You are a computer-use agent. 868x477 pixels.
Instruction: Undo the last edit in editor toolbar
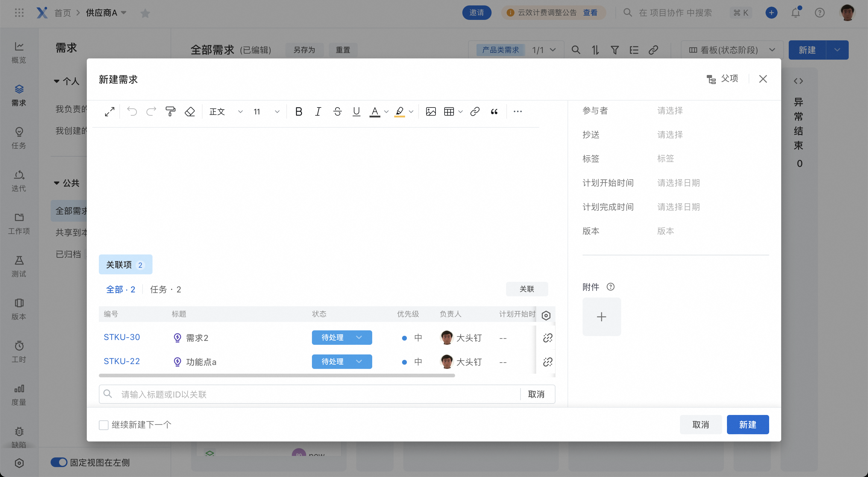point(132,111)
